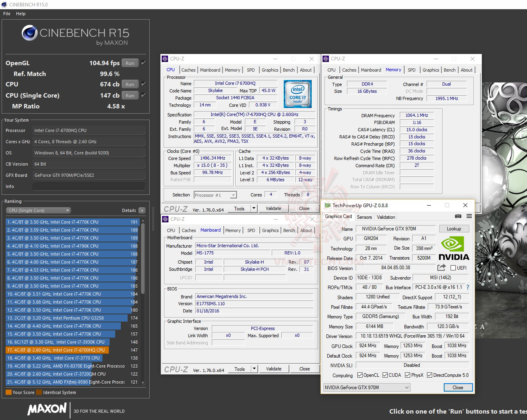Open the Tools arrow in CPU-Z Mainboard window

point(254,369)
